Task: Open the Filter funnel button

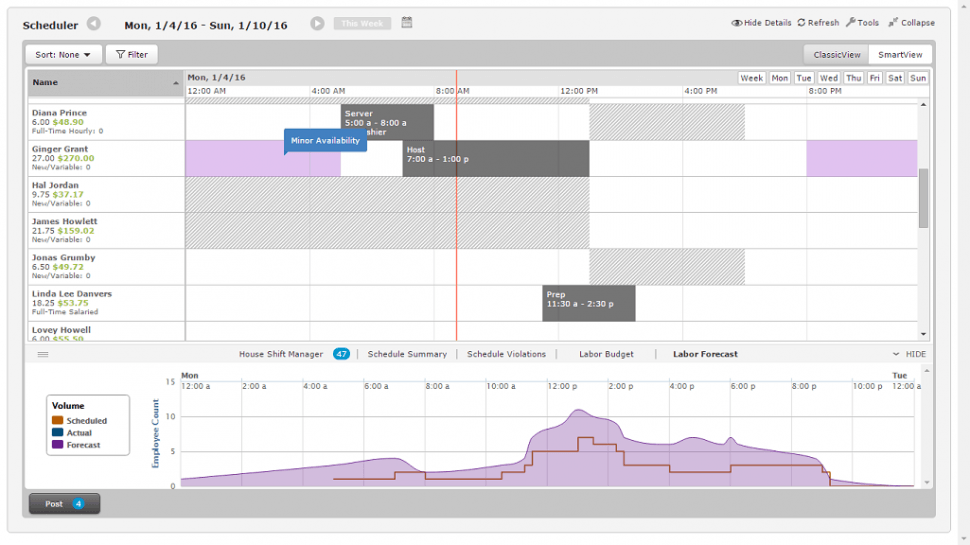Action: pos(132,54)
